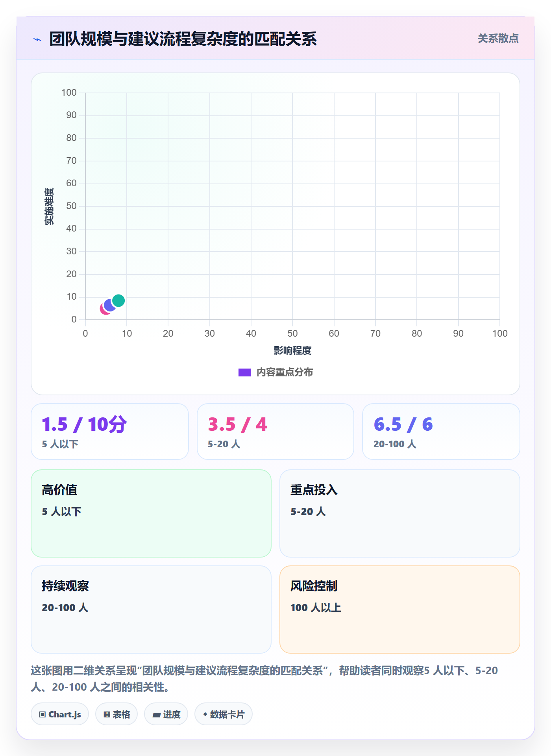Click the 数据卡片 tag chip
The image size is (551, 756).
(x=224, y=714)
